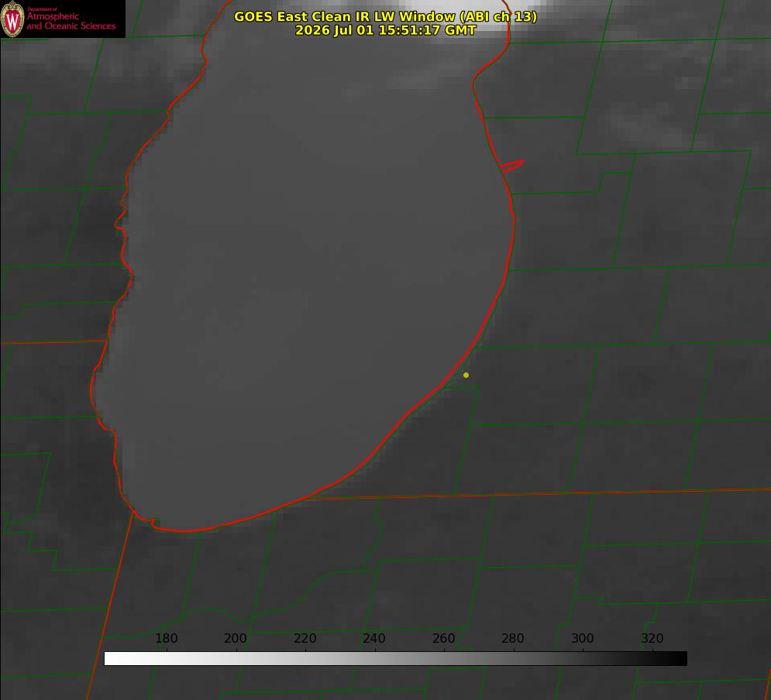Click the yellow dot location marker
771x700 pixels.
[x=466, y=375]
